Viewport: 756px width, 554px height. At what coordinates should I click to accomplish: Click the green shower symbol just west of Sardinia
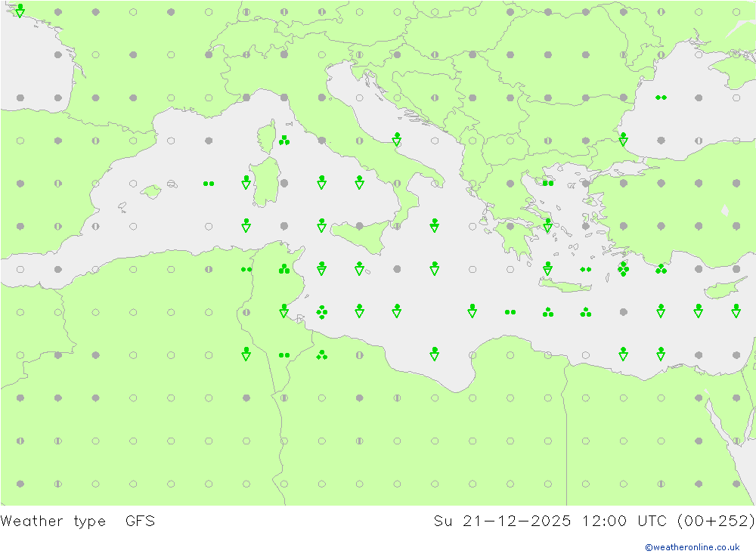246,182
